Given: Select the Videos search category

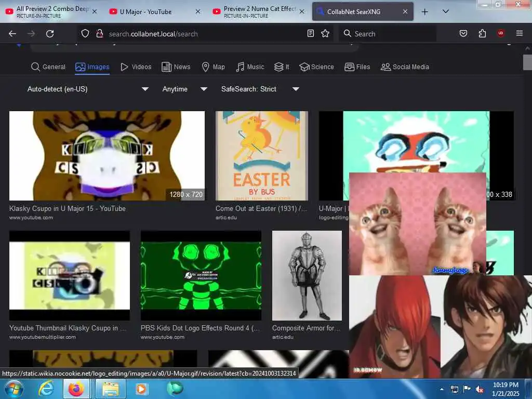Looking at the screenshot, I should 136,67.
